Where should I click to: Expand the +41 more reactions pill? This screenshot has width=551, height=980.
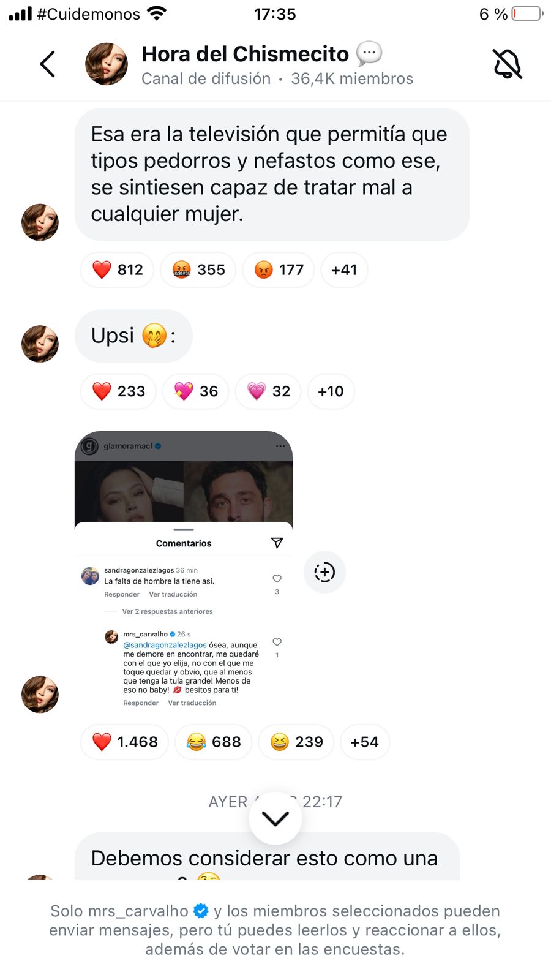(x=344, y=269)
